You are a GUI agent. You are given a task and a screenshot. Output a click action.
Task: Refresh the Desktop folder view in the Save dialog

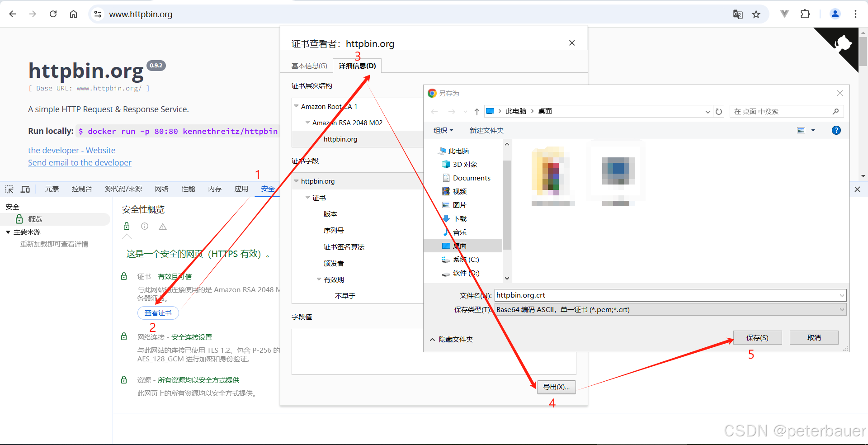tap(719, 111)
